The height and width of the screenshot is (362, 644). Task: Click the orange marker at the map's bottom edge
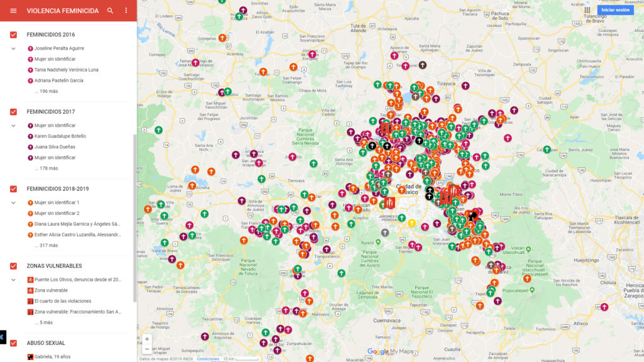coord(309,358)
